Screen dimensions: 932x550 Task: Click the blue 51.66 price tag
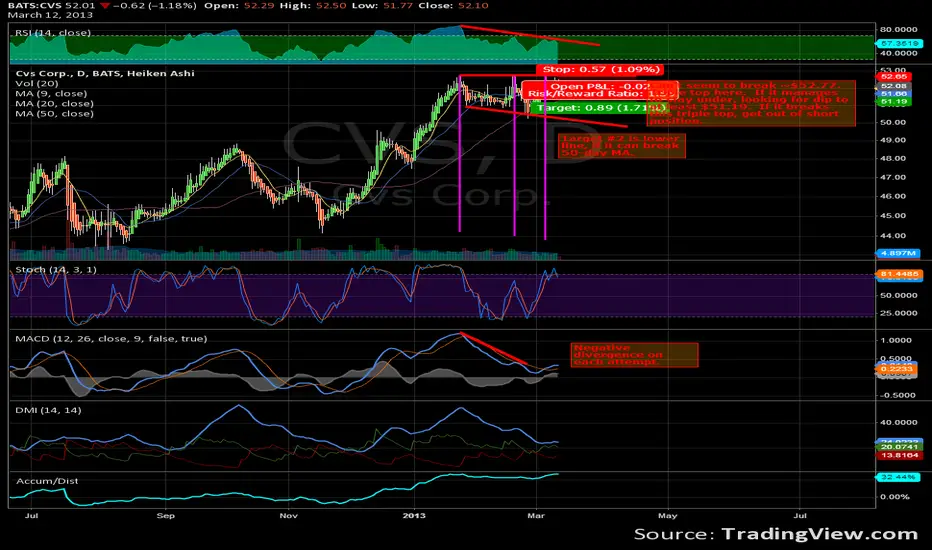[894, 94]
